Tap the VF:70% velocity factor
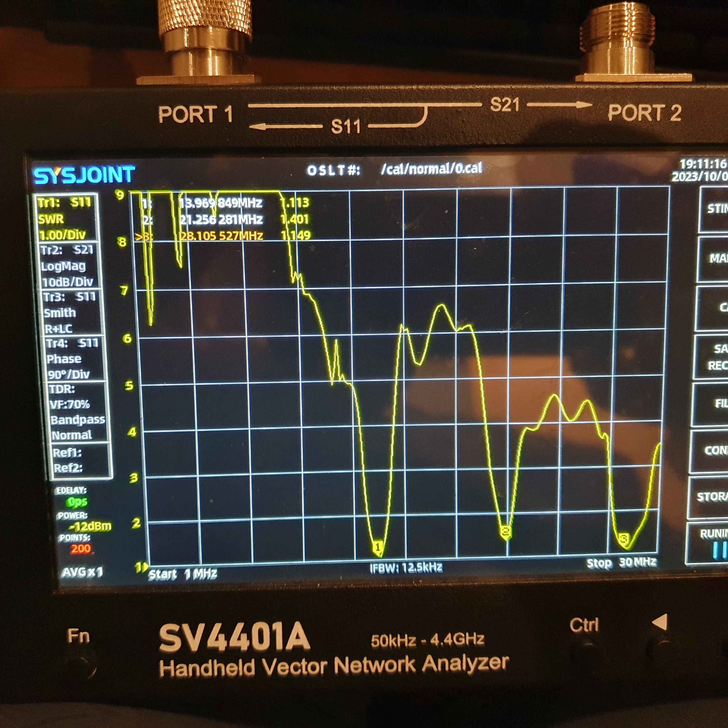Viewport: 728px width, 728px height. coord(70,404)
